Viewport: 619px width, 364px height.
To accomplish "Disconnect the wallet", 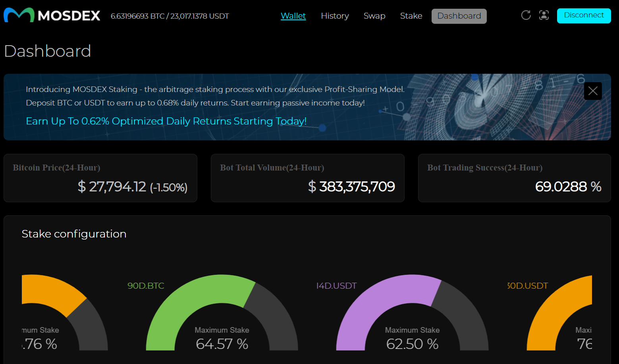I will click(x=584, y=16).
